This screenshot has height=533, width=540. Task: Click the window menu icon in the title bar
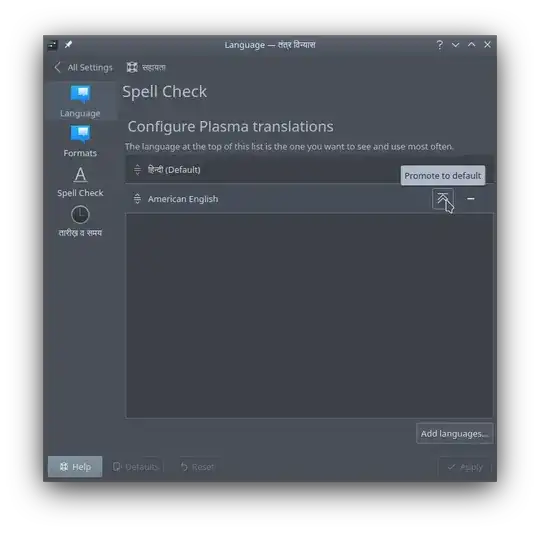coord(52,44)
